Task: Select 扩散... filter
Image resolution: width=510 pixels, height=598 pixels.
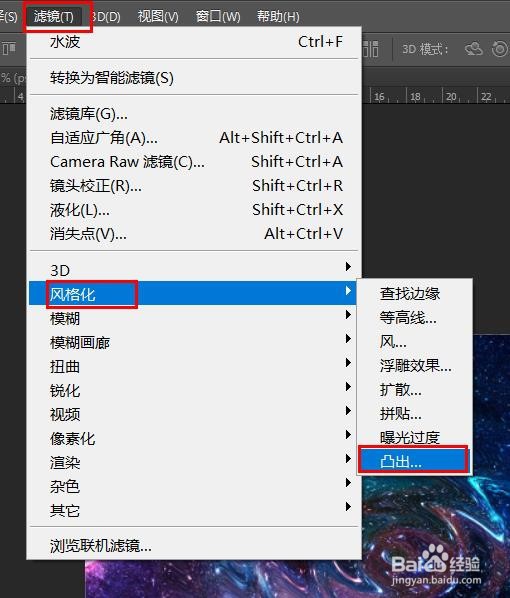Action: pos(415,389)
